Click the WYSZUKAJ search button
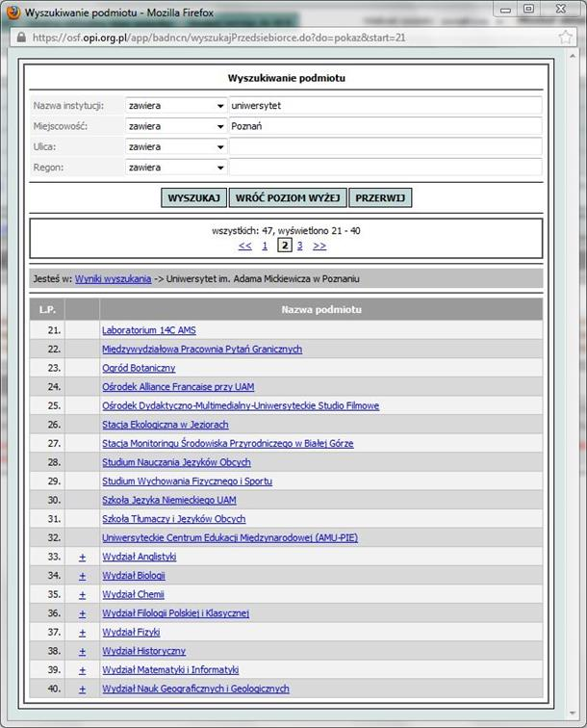Image resolution: width=587 pixels, height=728 pixels. pyautogui.click(x=194, y=197)
